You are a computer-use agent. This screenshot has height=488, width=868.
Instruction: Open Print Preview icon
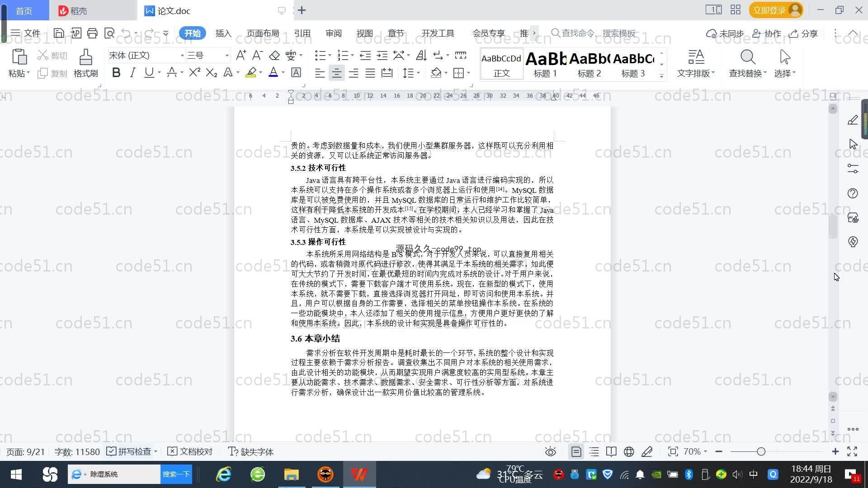109,33
